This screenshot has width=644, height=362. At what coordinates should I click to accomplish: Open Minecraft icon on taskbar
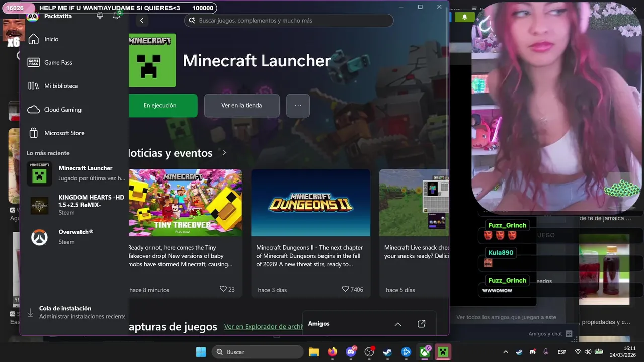click(x=443, y=352)
